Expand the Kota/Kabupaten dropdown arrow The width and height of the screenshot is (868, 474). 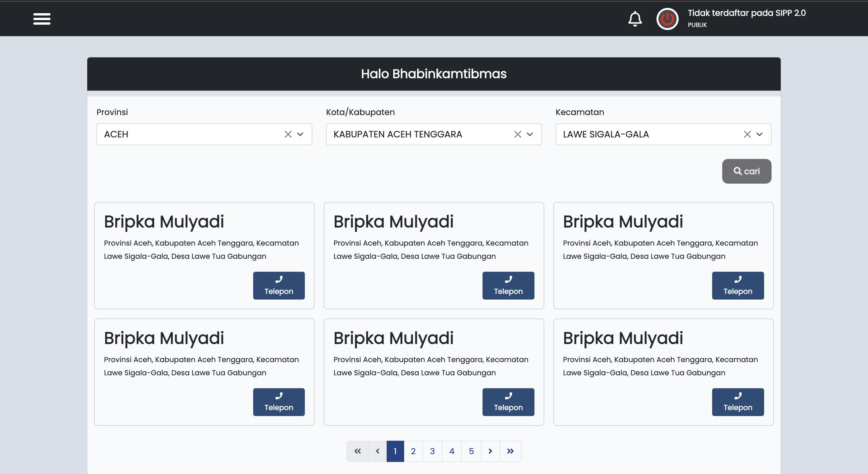point(530,134)
